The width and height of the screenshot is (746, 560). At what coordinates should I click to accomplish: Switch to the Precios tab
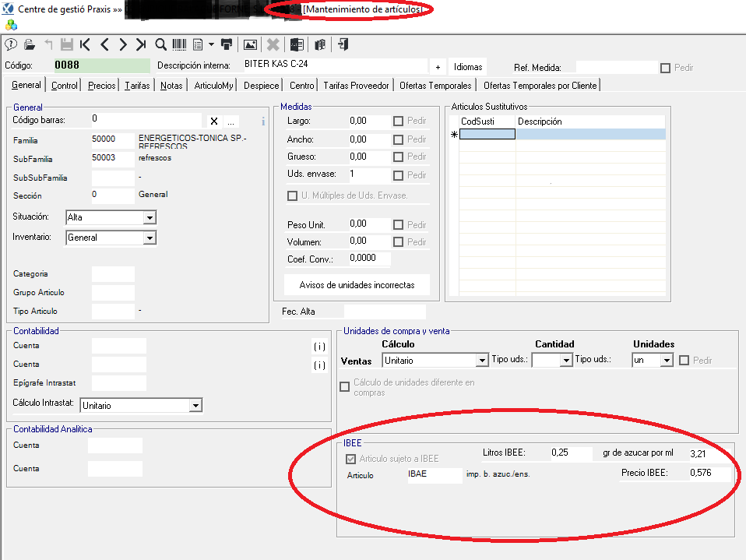pos(102,86)
